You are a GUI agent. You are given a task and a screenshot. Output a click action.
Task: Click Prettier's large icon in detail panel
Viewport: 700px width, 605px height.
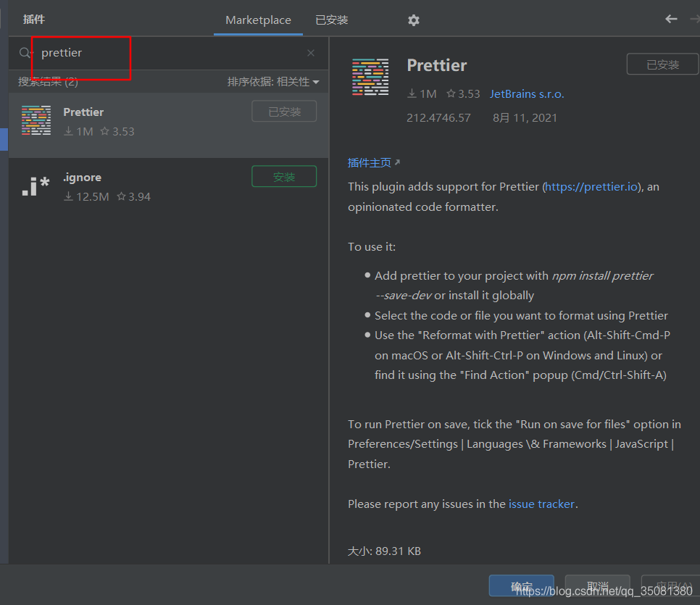click(x=370, y=76)
